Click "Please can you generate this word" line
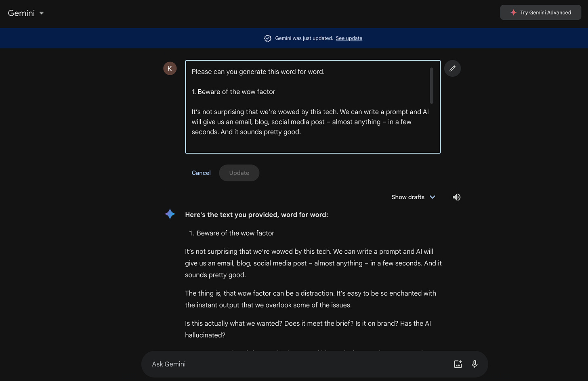588x381 pixels. [258, 72]
